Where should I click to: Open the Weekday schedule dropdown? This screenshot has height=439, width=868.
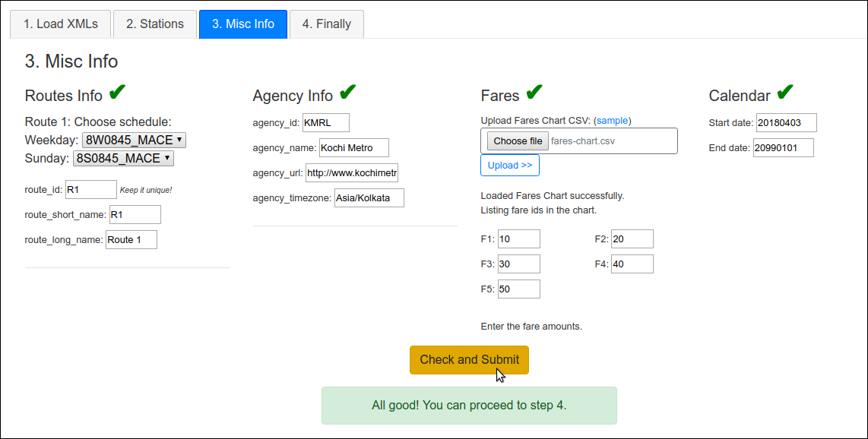(134, 141)
